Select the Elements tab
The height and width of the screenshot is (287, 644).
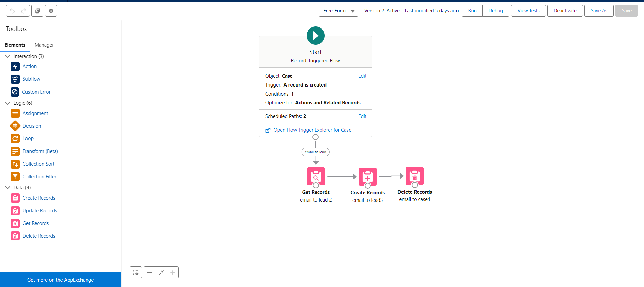(x=15, y=45)
